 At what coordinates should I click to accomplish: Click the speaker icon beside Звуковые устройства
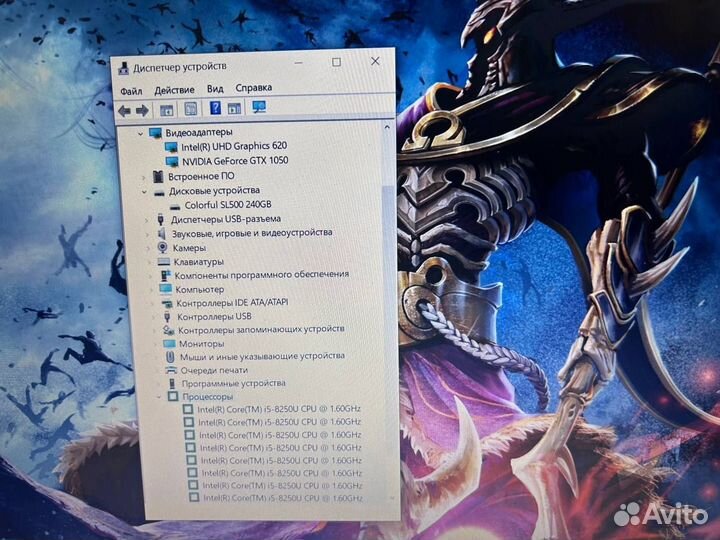pyautogui.click(x=162, y=234)
